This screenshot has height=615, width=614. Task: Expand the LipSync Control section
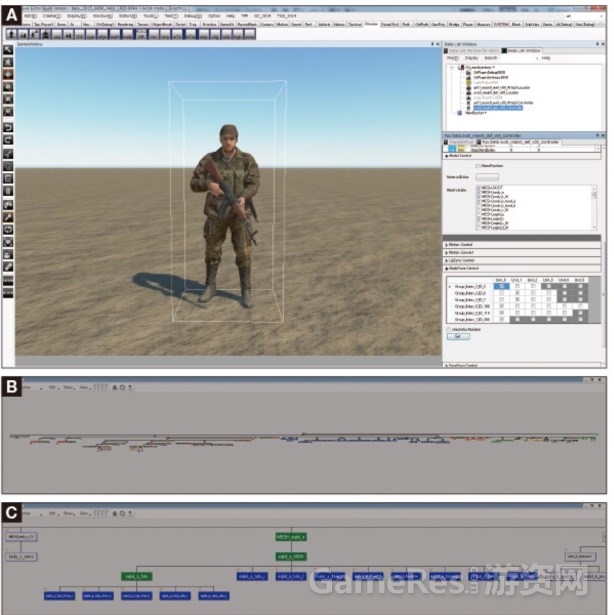coord(522,260)
